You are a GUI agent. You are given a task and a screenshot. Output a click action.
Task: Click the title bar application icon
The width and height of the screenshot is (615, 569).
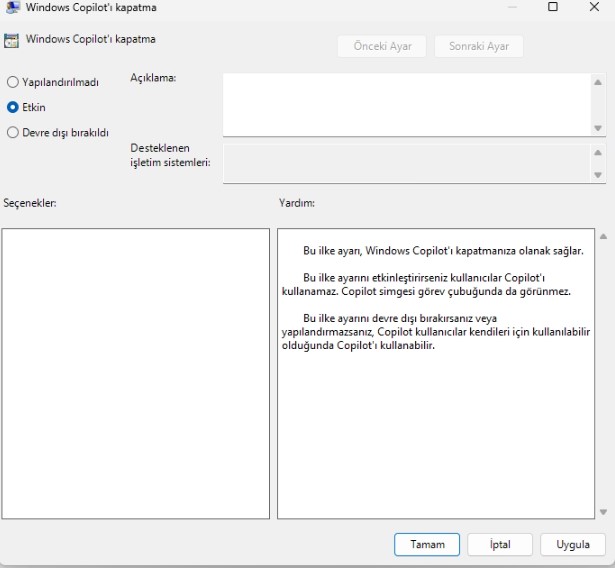point(12,7)
